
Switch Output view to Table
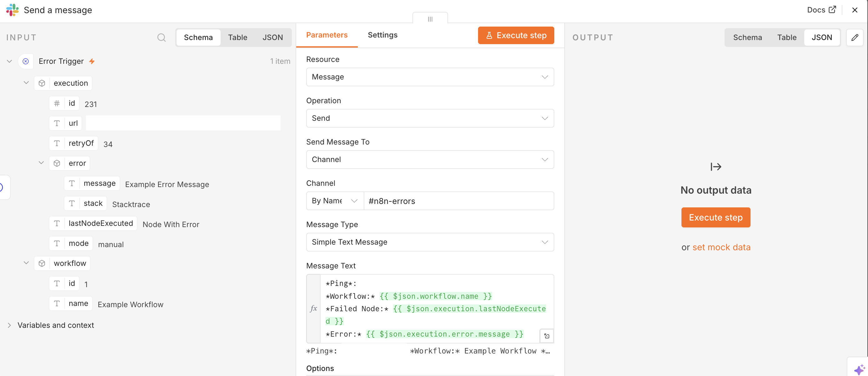click(x=786, y=38)
